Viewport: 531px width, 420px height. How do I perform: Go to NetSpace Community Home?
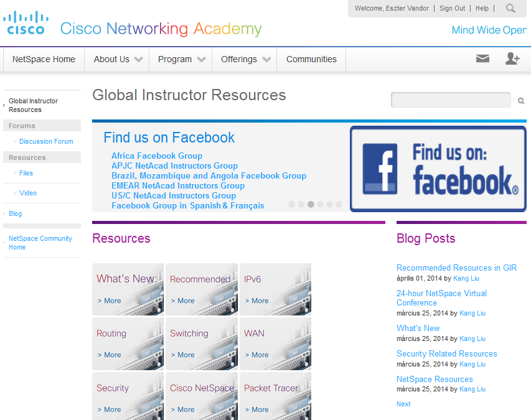click(40, 243)
